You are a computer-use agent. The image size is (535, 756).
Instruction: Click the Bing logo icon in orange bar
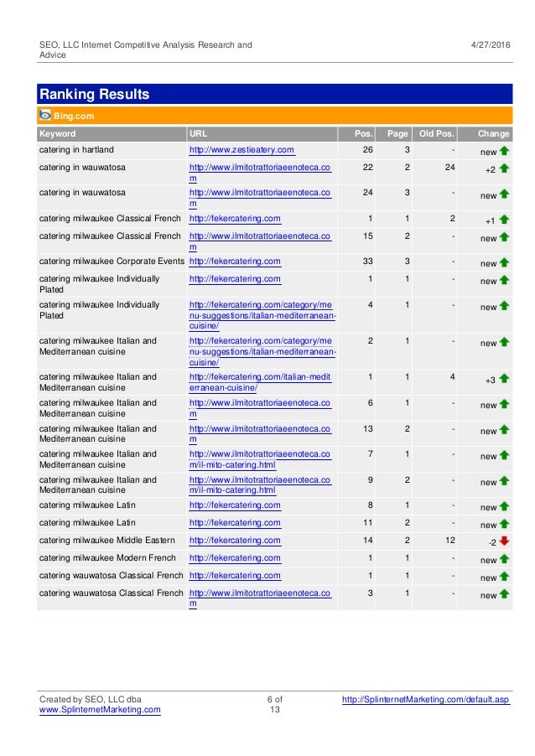tap(45, 115)
